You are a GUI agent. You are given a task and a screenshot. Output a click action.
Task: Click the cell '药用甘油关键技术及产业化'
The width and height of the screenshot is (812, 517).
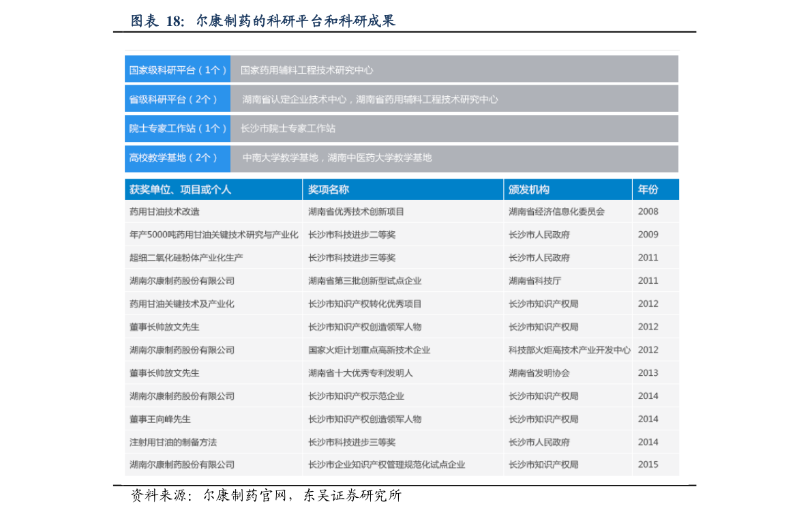tap(182, 304)
